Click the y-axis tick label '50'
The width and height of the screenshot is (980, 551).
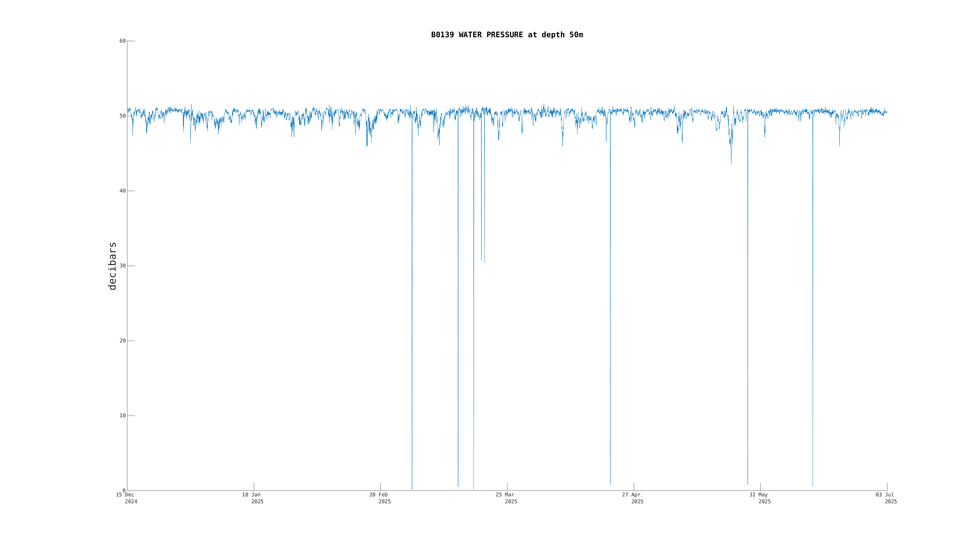click(x=122, y=116)
